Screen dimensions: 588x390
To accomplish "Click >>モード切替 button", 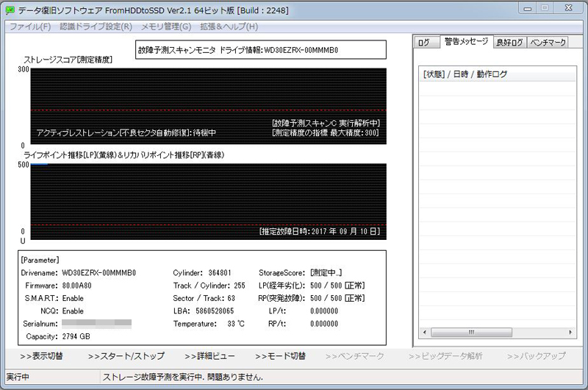I will coord(281,356).
